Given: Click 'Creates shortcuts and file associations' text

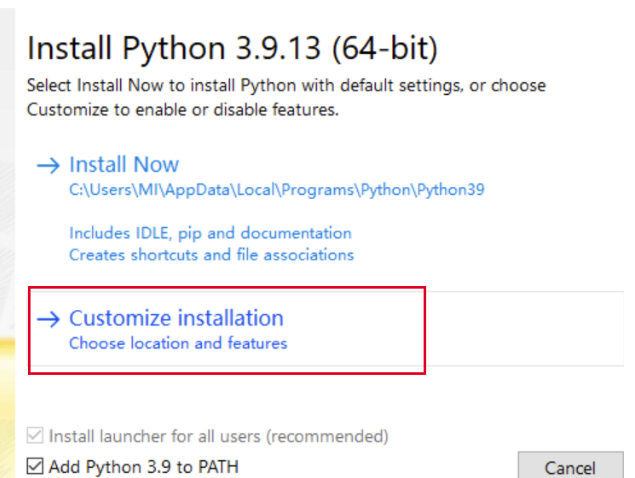Looking at the screenshot, I should pos(211,255).
